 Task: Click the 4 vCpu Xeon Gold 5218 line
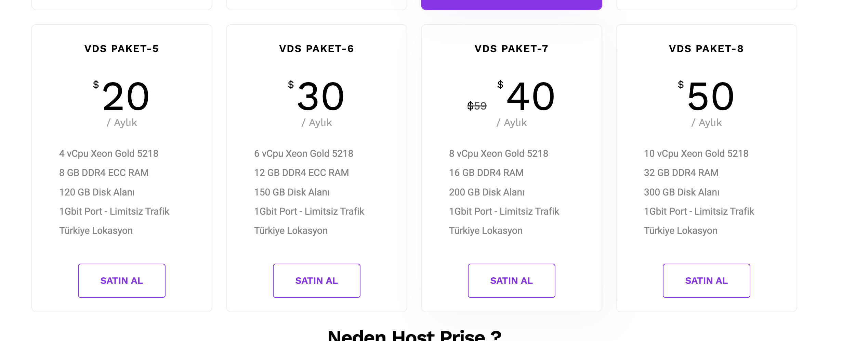coord(109,153)
